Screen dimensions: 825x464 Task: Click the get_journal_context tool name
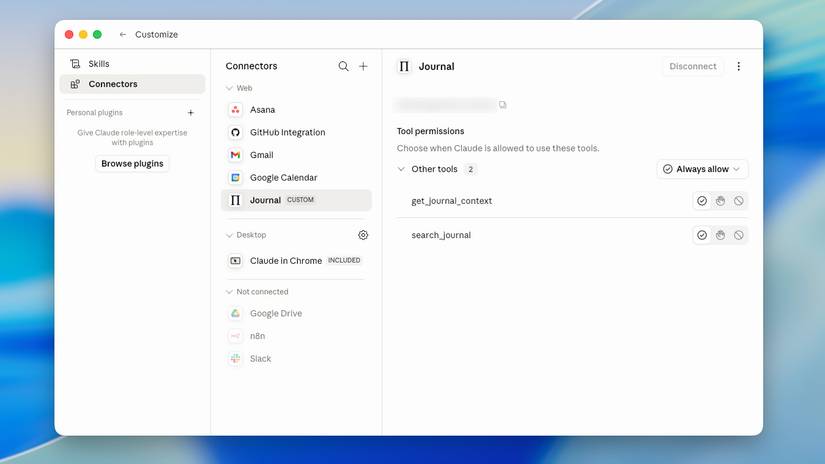point(451,201)
